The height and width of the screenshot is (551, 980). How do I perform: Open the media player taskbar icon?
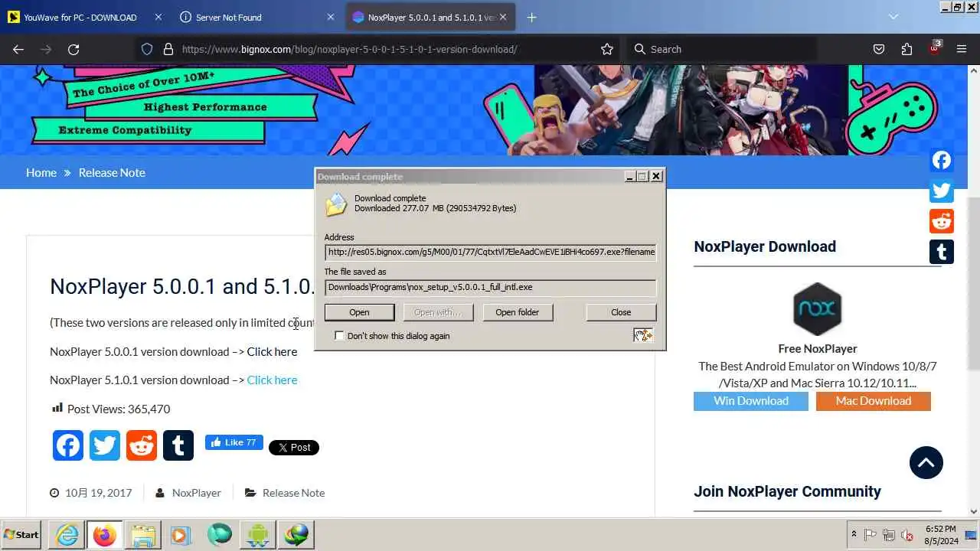click(x=181, y=535)
